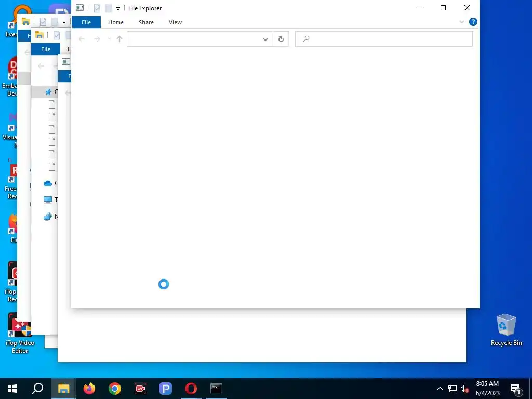The width and height of the screenshot is (532, 399).
Task: Open the Customize Quick Access Toolbar dropdown
Action: pos(118,8)
